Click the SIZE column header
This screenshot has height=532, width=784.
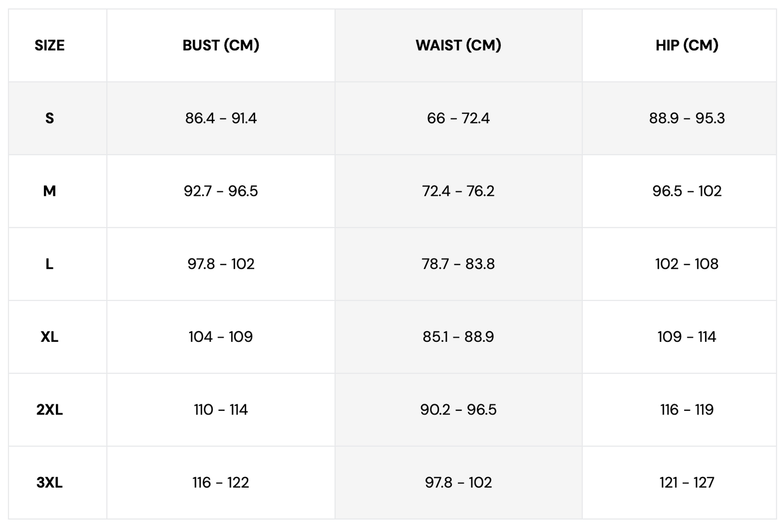[50, 45]
